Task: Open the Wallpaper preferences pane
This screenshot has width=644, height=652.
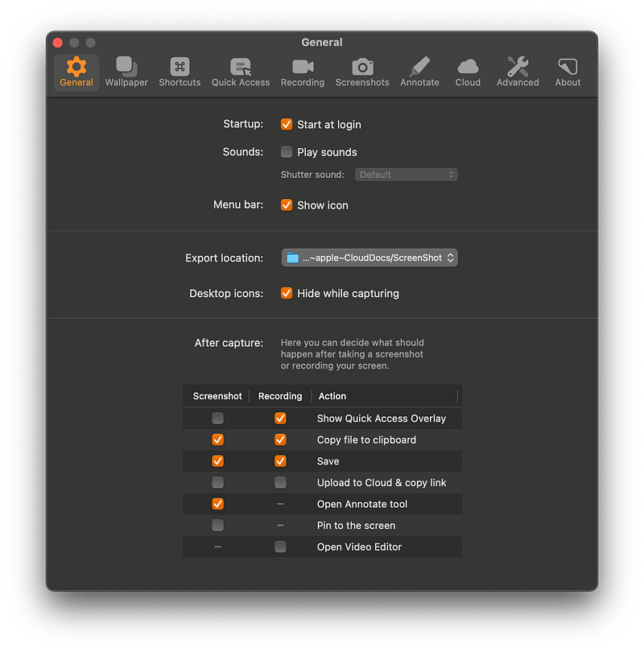Action: pyautogui.click(x=126, y=71)
